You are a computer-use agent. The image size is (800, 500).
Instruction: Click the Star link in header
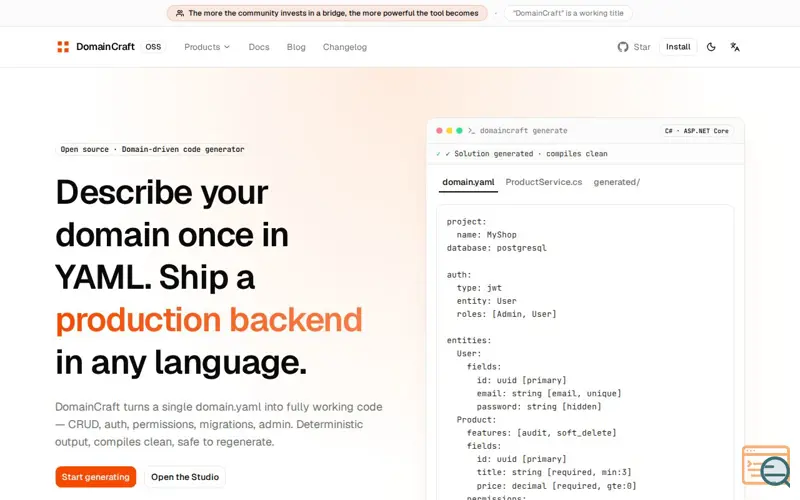point(642,47)
